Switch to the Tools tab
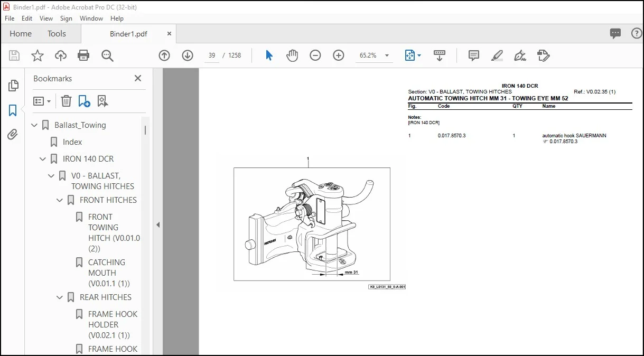Screen dimensions: 644x356 point(57,33)
